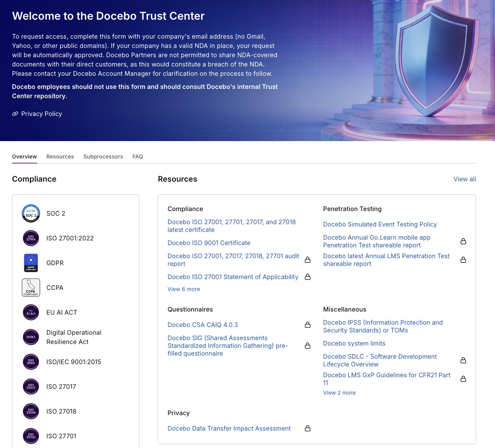The height and width of the screenshot is (448, 495).
Task: Click lock icon for GxP Guidelines CFR21
Action: tap(463, 379)
